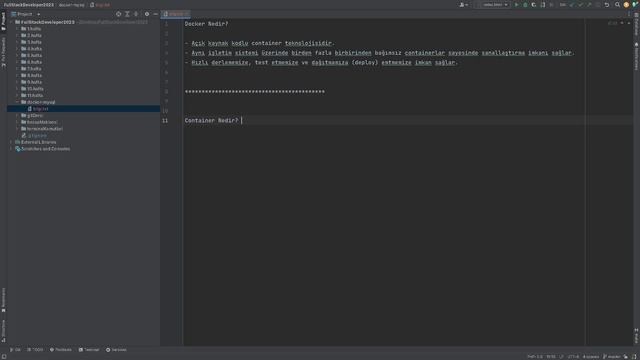Click the orange avatar icon at top right
The height and width of the screenshot is (360, 640).
(627, 5)
